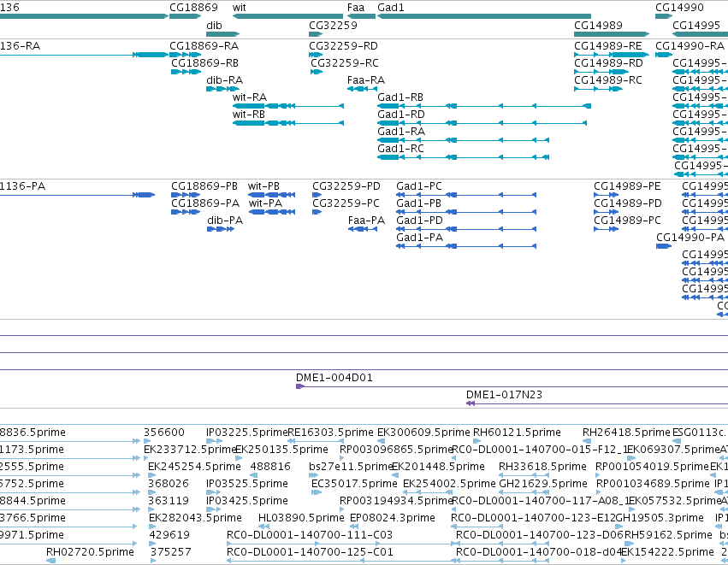728x565 pixels.
Task: Select EST HL03890.5prime
Action: click(x=264, y=527)
